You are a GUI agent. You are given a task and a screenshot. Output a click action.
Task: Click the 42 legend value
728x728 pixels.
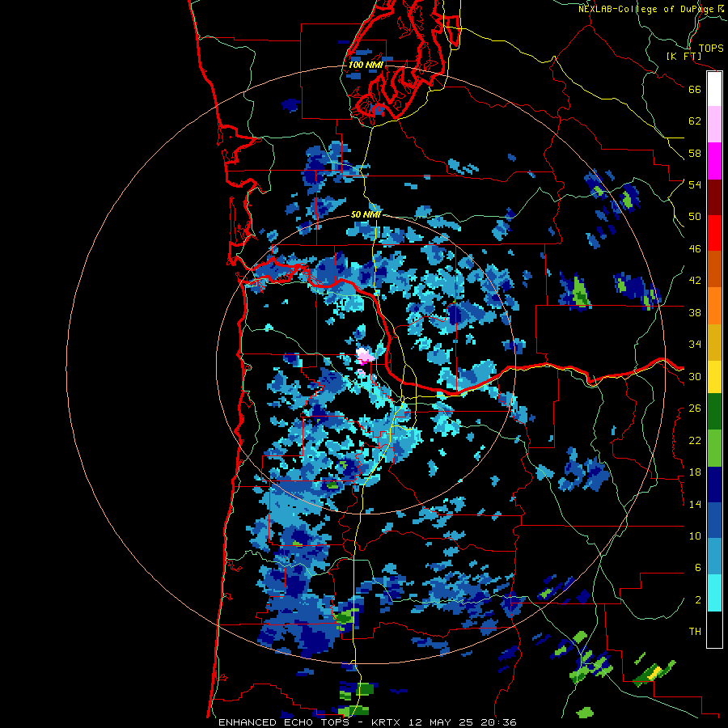(x=695, y=281)
